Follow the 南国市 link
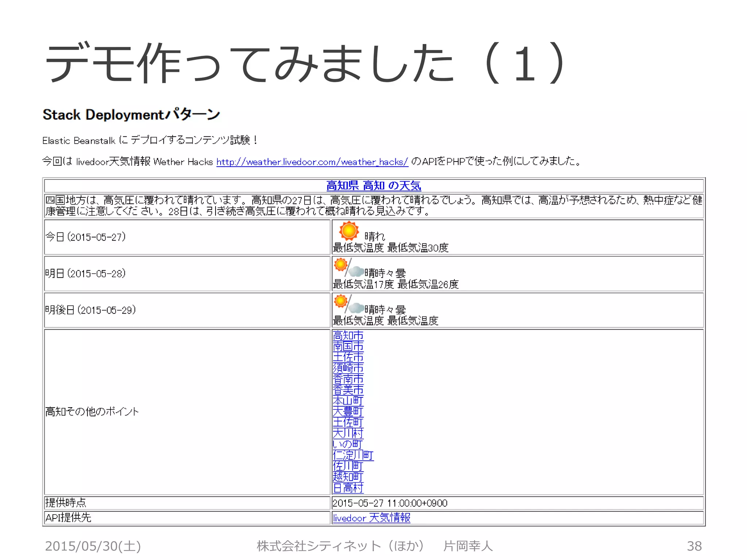The width and height of the screenshot is (747, 560). coord(348,346)
